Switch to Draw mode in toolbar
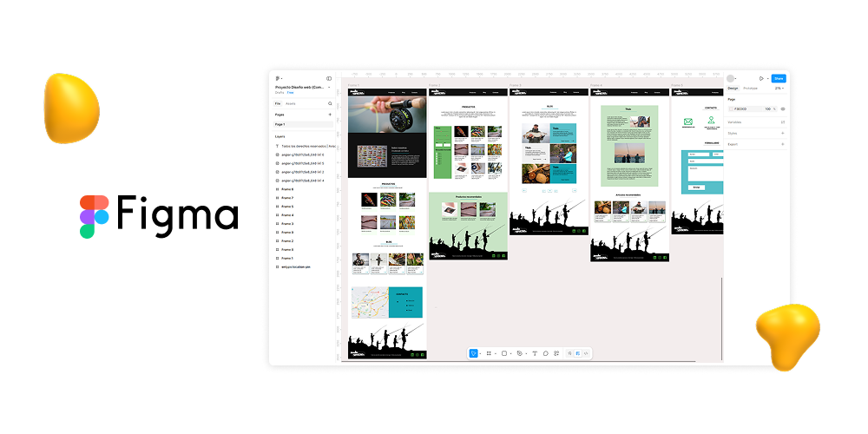Screen dimensions: 868x434 tap(569, 353)
